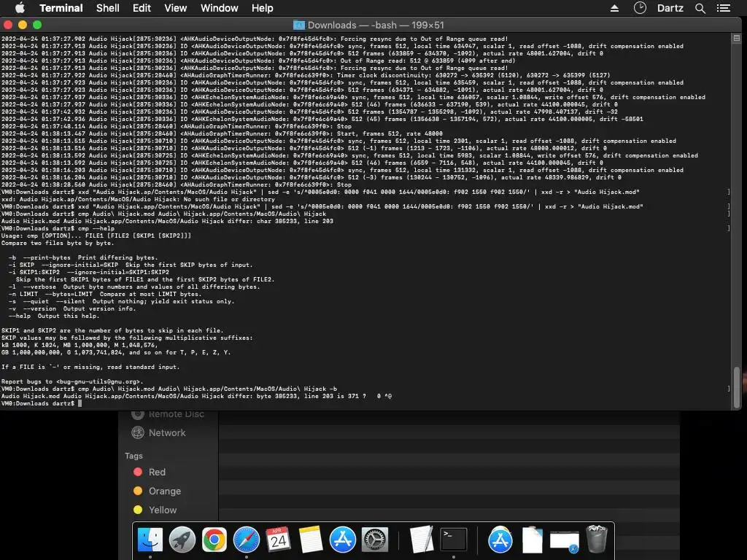Open the Window menu
The image size is (747, 560).
[x=219, y=8]
